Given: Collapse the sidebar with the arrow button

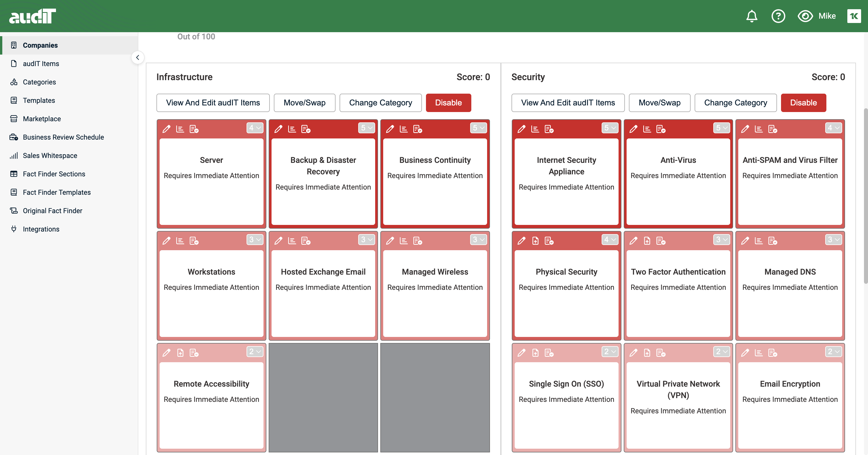Looking at the screenshot, I should 137,57.
